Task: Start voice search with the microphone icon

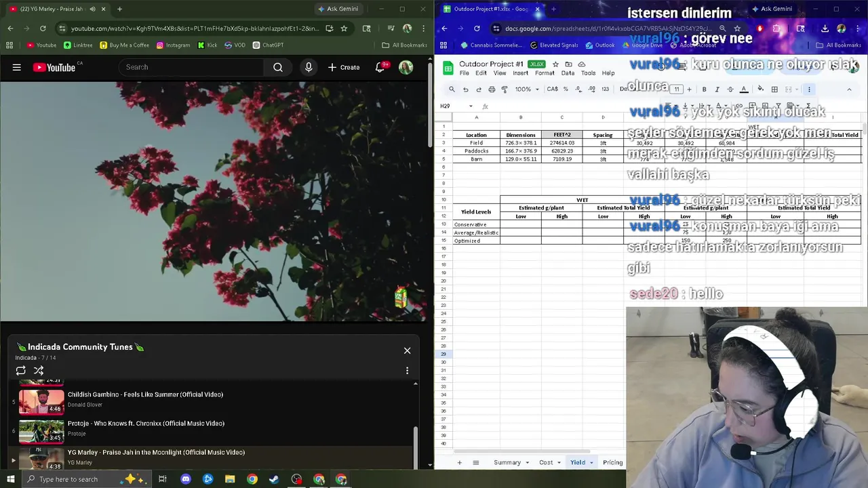Action: (309, 67)
